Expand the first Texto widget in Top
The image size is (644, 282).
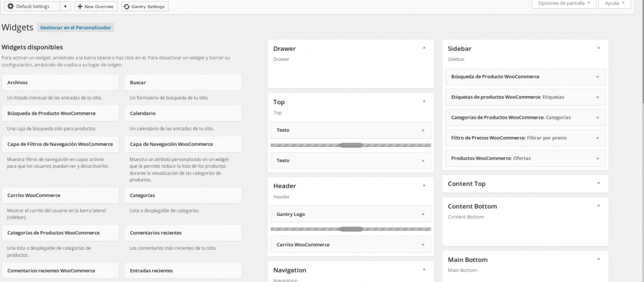pos(423,130)
